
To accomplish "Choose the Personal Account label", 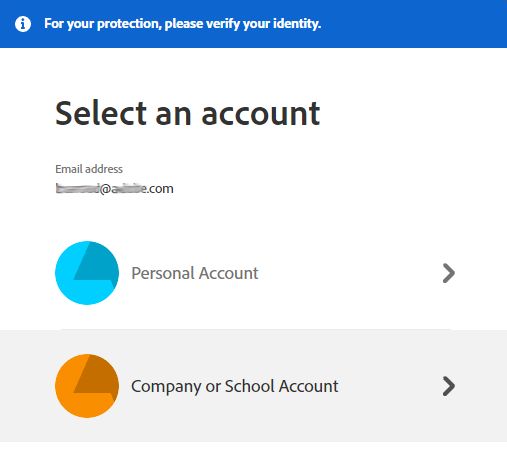I will 195,273.
